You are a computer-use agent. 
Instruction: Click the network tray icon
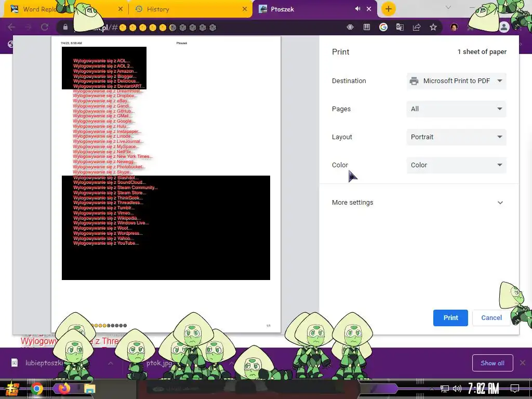click(445, 389)
